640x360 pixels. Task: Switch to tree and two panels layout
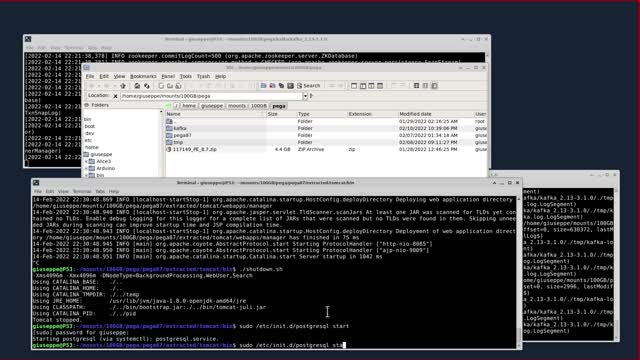tap(380, 86)
